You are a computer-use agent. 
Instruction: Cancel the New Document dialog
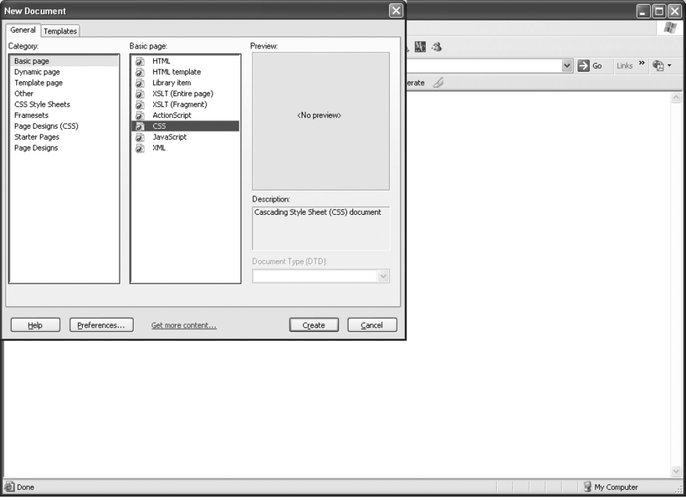(372, 325)
